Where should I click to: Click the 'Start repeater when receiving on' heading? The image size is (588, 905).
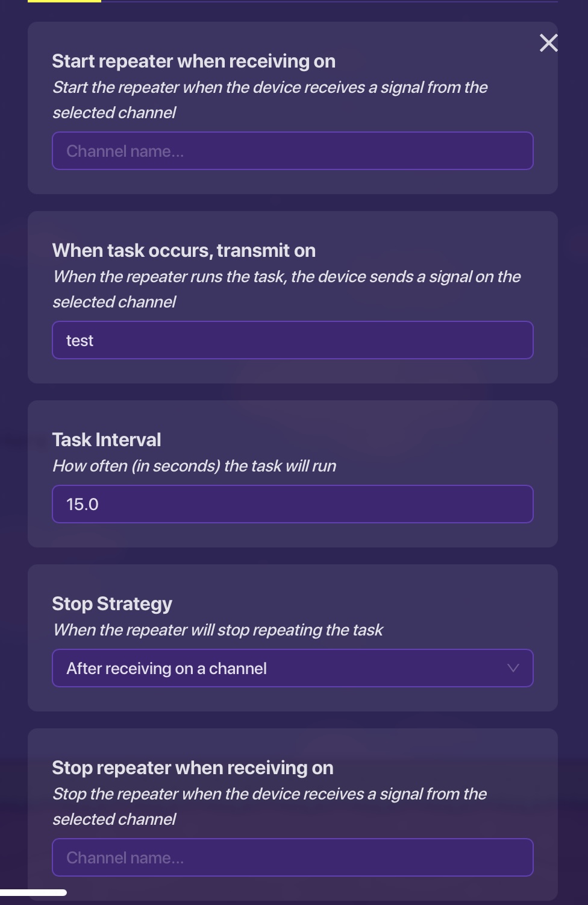193,61
